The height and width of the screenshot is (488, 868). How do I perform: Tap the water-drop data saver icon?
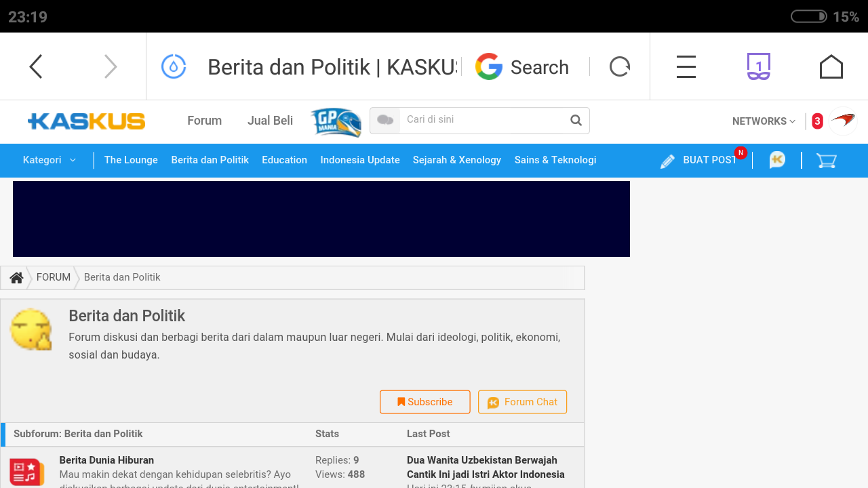click(x=174, y=66)
